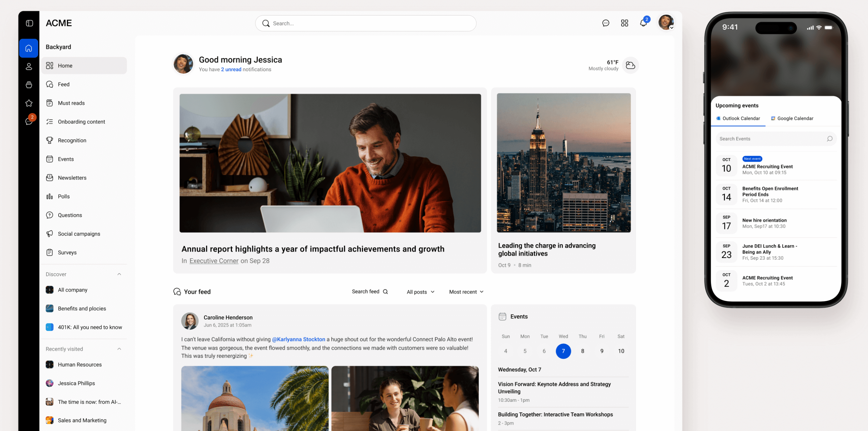This screenshot has width=868, height=431.
Task: Click Jessica's greeting avatar
Action: pyautogui.click(x=183, y=63)
